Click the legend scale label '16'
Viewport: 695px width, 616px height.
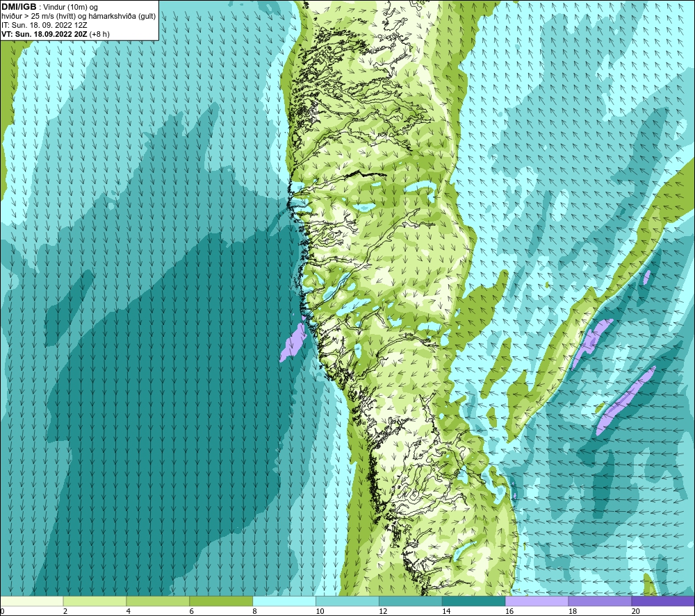pyautogui.click(x=509, y=611)
